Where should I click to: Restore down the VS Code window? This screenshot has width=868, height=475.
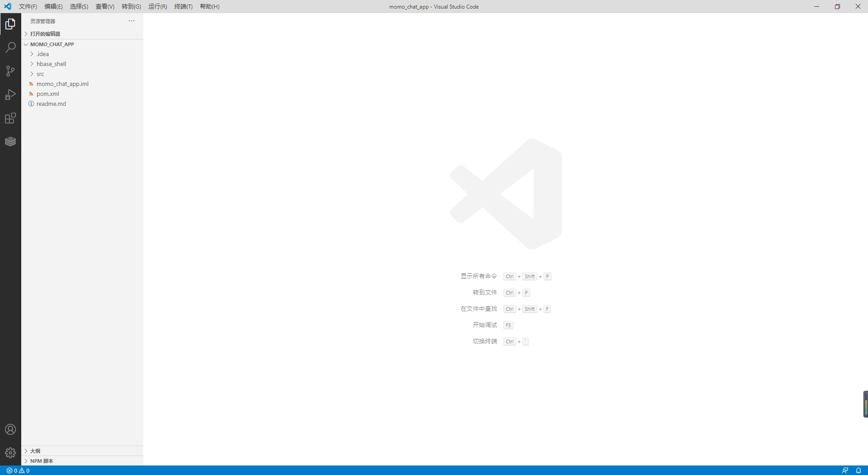click(837, 6)
